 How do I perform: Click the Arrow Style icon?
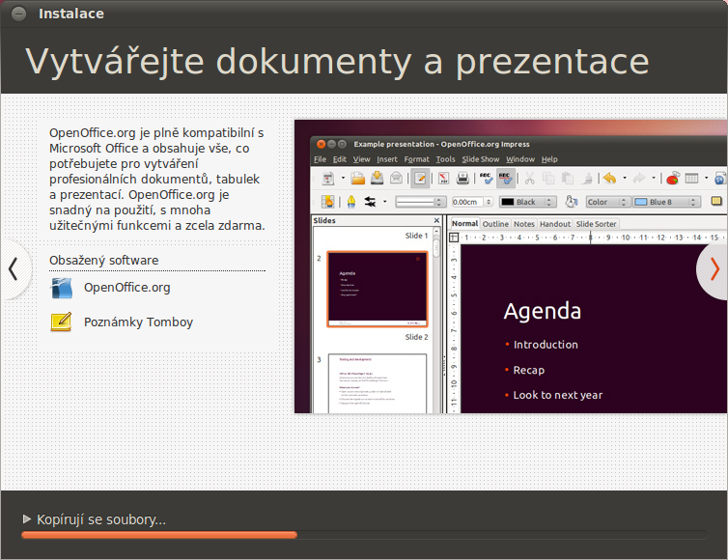370,202
